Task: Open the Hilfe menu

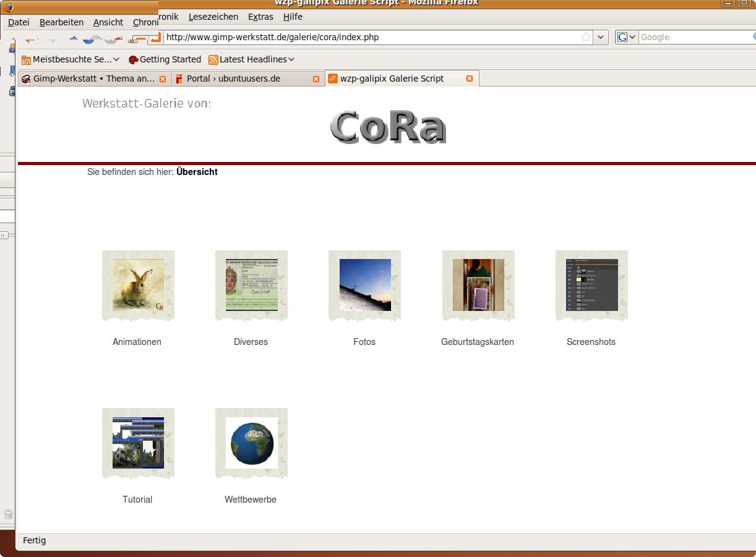Action: tap(293, 17)
